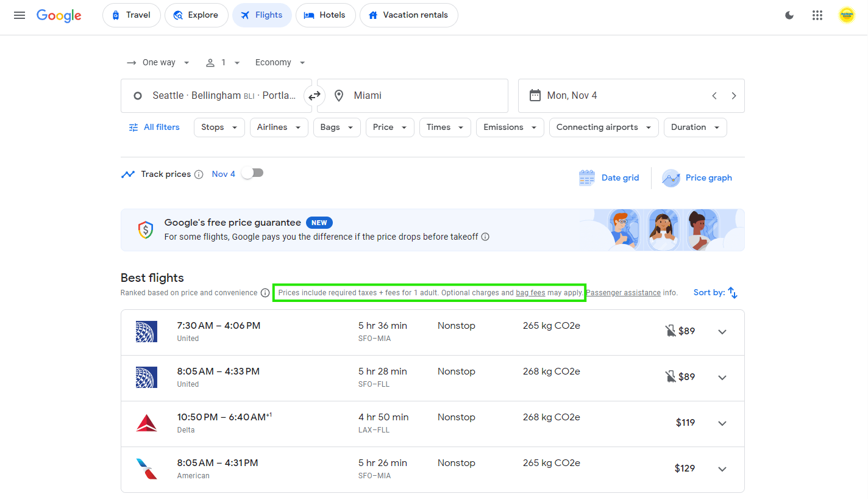Switch to dark theme with the moon icon
This screenshot has width=868, height=499.
pyautogui.click(x=789, y=15)
